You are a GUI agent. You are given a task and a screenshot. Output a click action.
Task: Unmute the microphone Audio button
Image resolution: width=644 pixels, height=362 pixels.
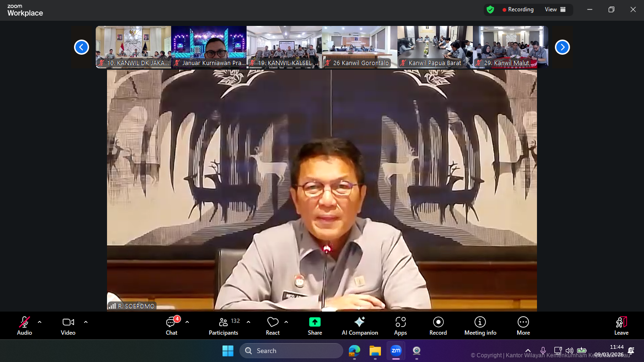(x=25, y=326)
